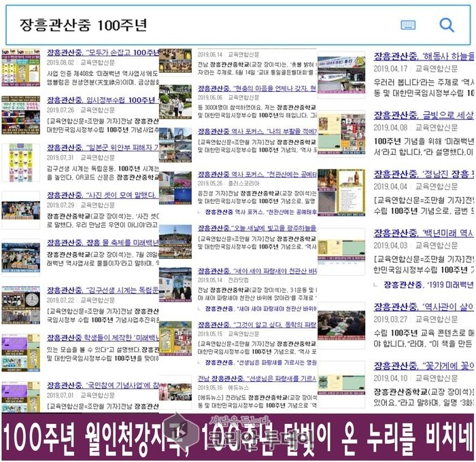Viewport: 476px width, 462px height.
Task: Open headline 학생들이 제작한 '미래백년
Action: (103, 338)
